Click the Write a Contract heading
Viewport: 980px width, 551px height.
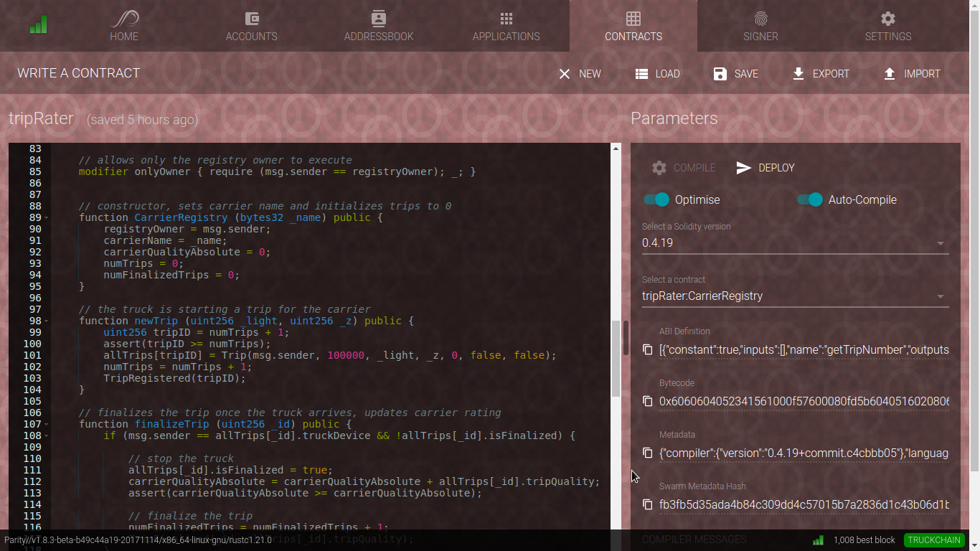(78, 73)
